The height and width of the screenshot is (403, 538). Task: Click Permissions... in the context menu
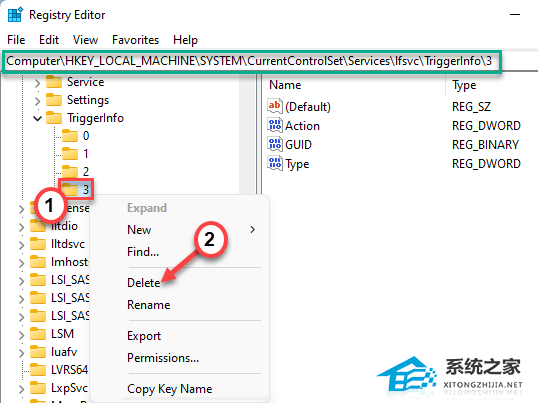[163, 358]
